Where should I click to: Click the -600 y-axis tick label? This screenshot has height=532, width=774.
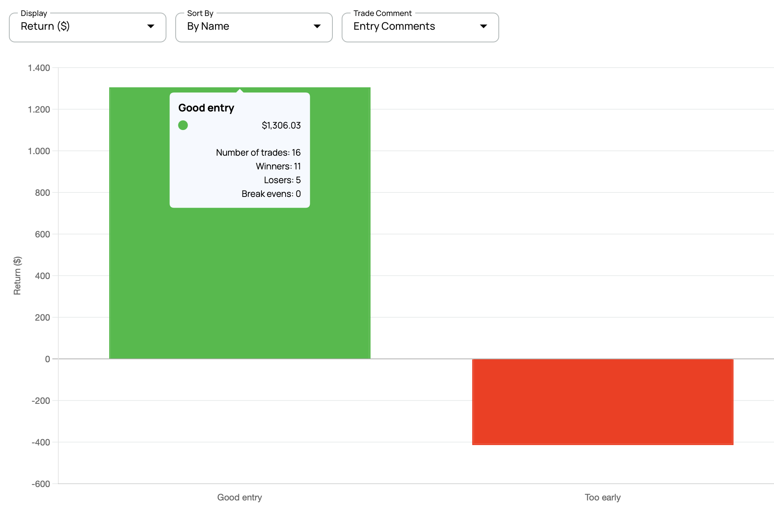tap(41, 484)
